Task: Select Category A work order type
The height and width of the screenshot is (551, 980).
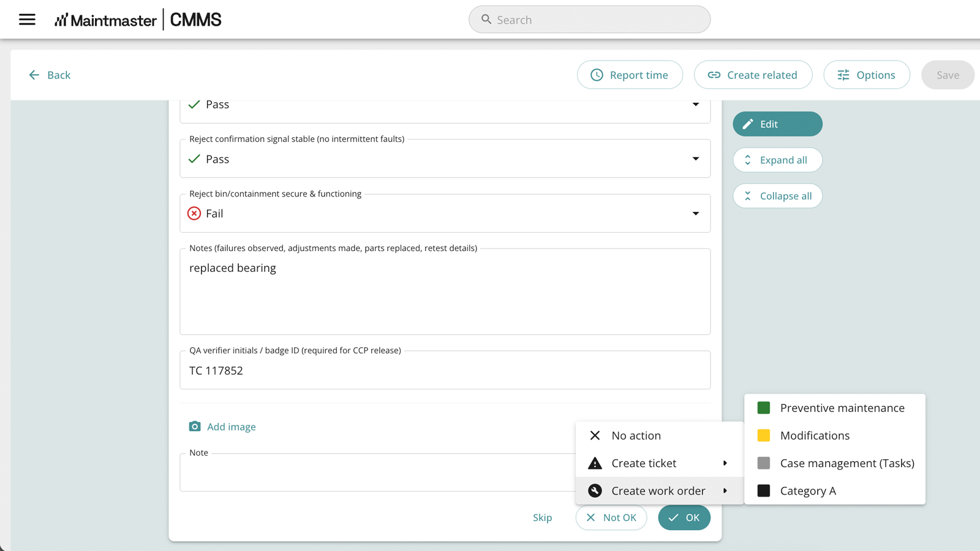Action: click(835, 490)
